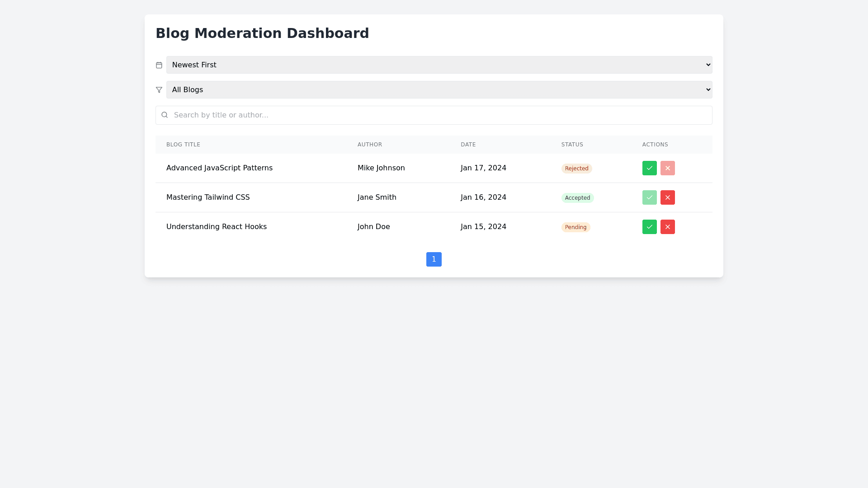
Task: Approve Understanding React Hooks blog
Action: click(x=649, y=227)
